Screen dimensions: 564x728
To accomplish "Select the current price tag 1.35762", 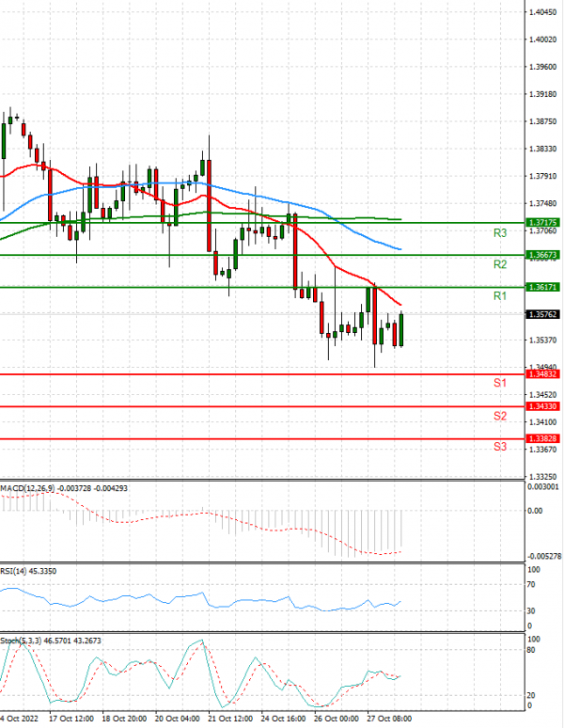I will coord(542,314).
